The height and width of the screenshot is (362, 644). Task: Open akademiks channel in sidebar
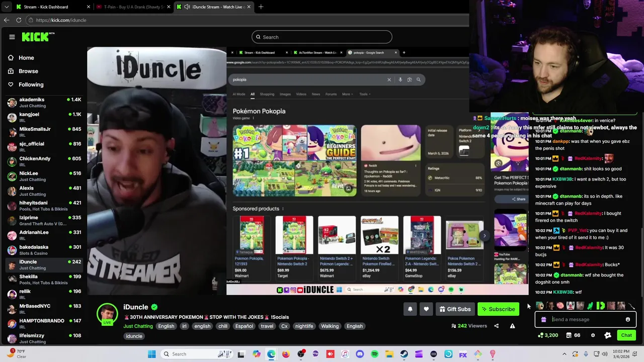click(44, 103)
